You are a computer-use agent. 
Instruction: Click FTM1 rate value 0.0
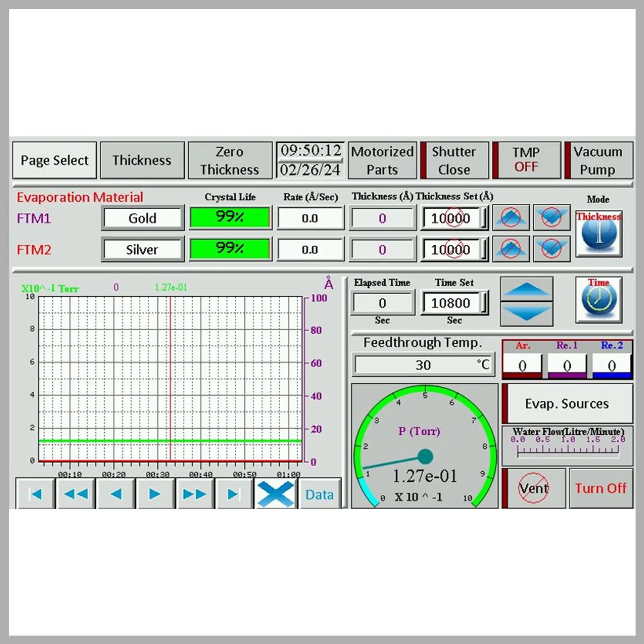pos(310,218)
